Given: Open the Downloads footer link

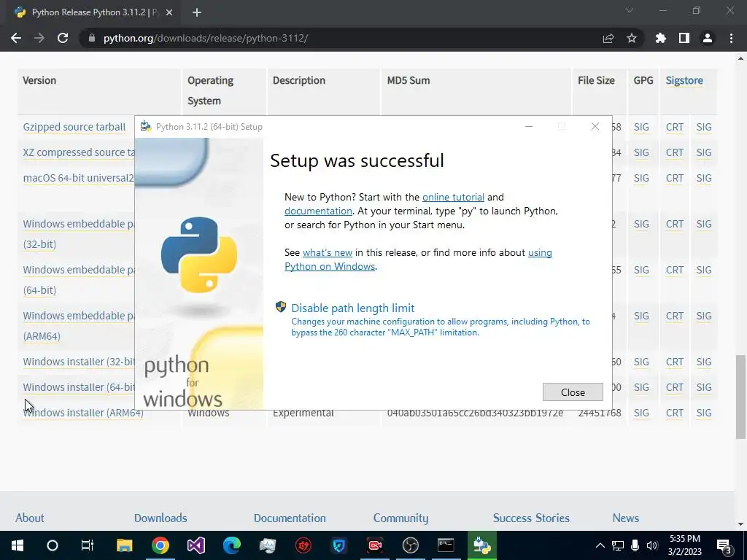Looking at the screenshot, I should (160, 518).
